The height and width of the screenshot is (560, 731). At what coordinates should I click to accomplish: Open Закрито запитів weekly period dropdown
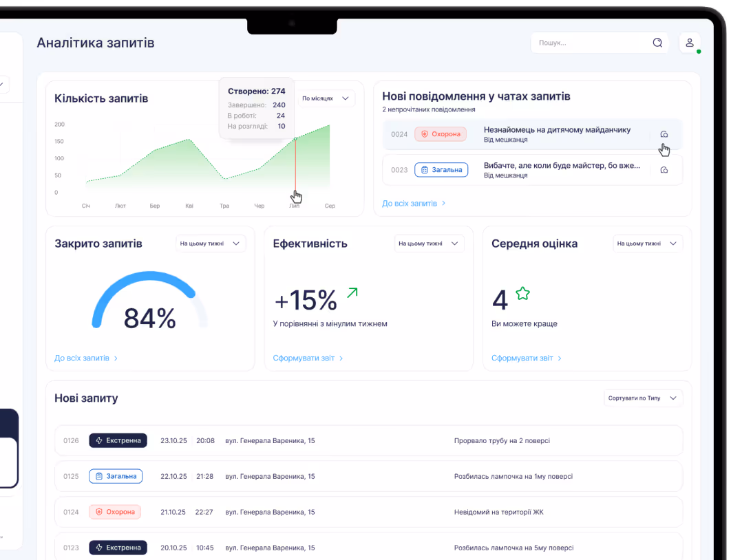click(x=210, y=244)
